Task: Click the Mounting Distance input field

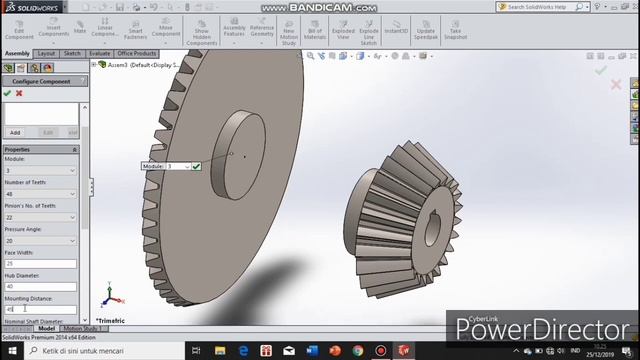Action: tap(40, 309)
